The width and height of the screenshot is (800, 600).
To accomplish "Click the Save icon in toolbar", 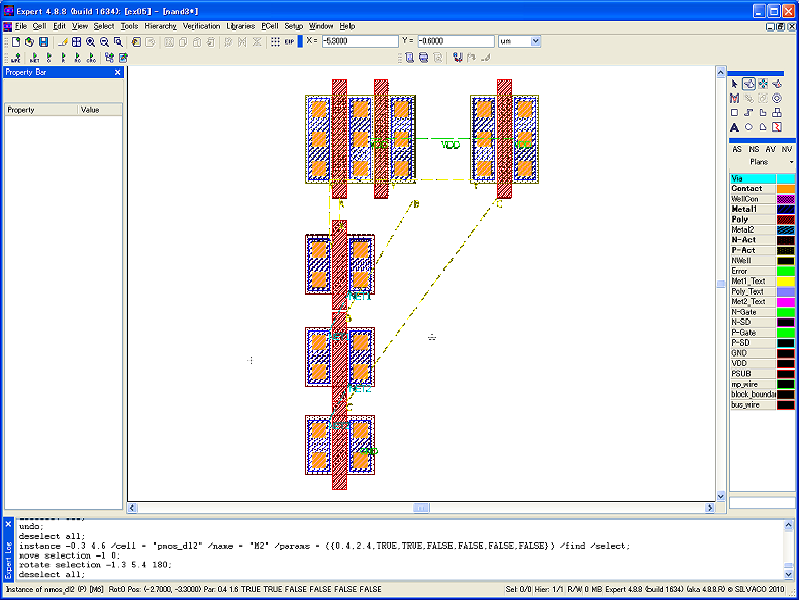I will (x=43, y=42).
